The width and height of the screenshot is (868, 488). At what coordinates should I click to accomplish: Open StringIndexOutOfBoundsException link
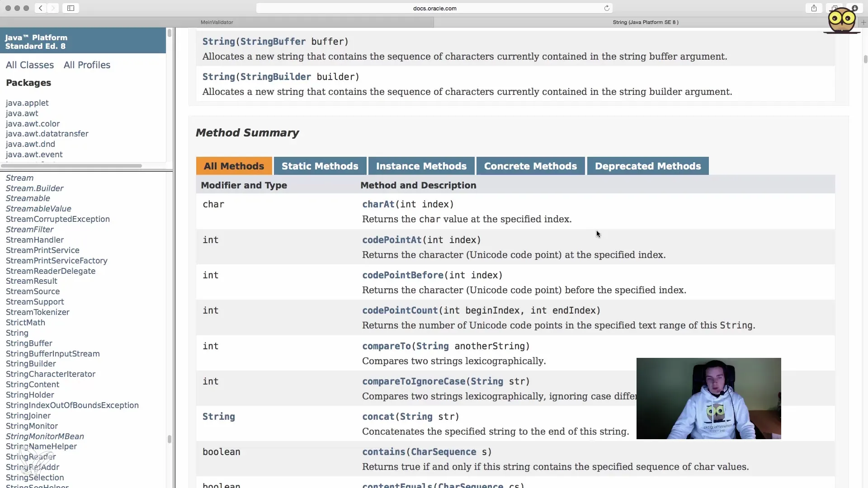pyautogui.click(x=72, y=405)
